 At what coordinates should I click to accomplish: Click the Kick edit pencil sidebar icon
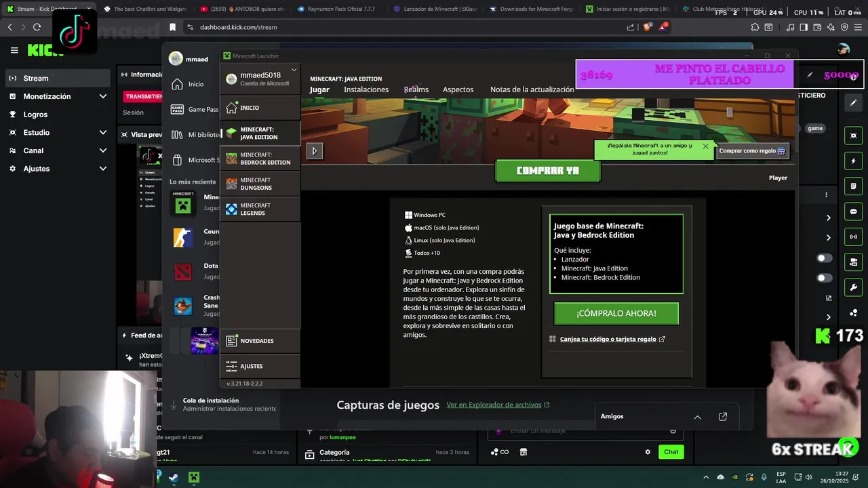(853, 103)
